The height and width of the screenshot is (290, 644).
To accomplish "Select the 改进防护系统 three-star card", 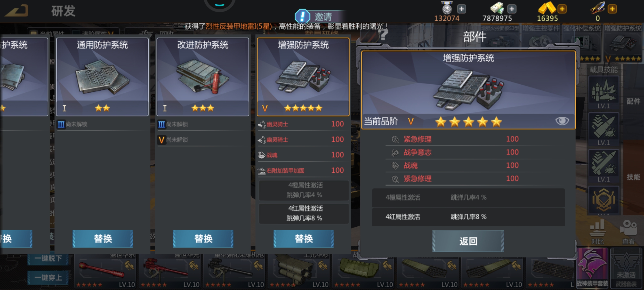I will (x=203, y=77).
